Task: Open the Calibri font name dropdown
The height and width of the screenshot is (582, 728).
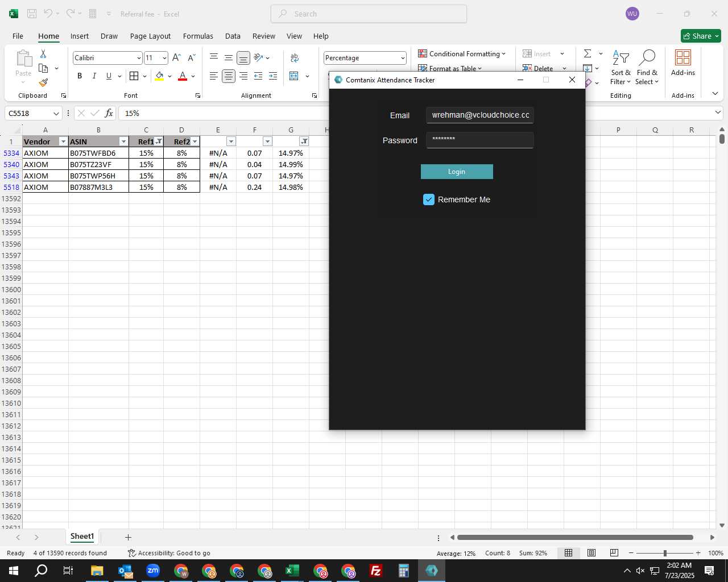Action: [x=138, y=58]
